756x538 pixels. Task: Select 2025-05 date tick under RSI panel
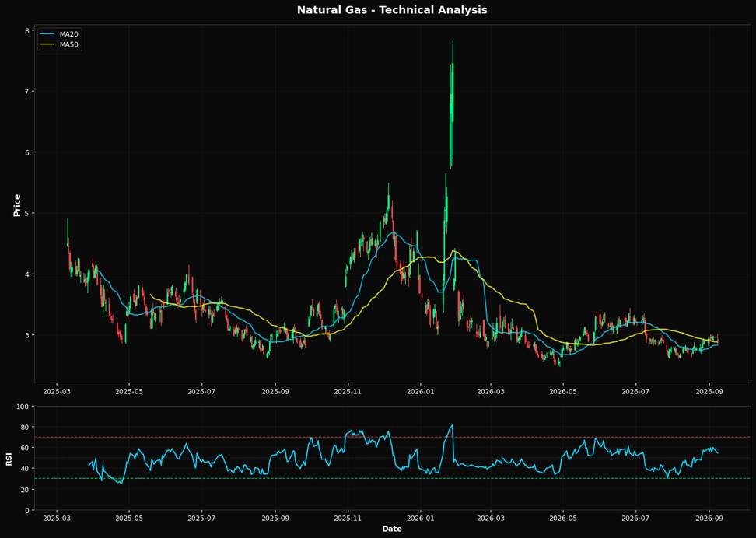tap(129, 519)
